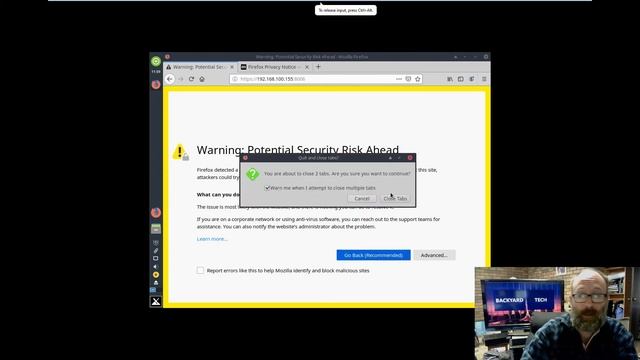
Task: Show sidebars using the toolbar icon
Action: click(460, 79)
